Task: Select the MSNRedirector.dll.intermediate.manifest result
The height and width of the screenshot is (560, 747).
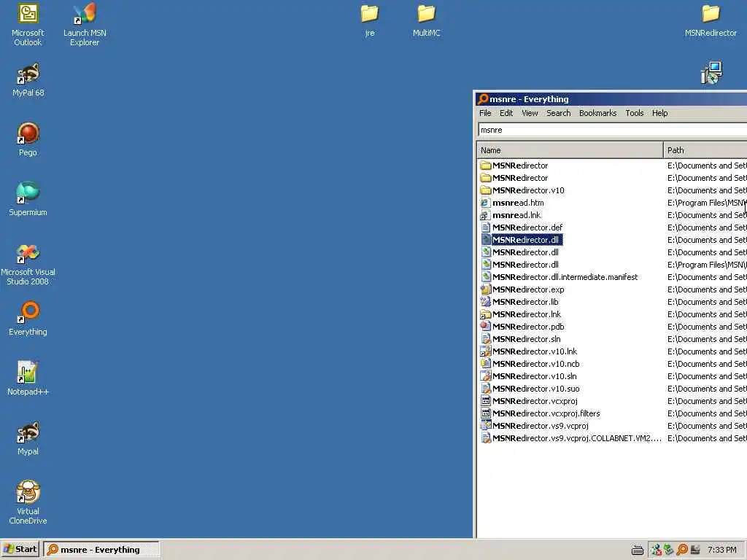Action: pyautogui.click(x=565, y=277)
